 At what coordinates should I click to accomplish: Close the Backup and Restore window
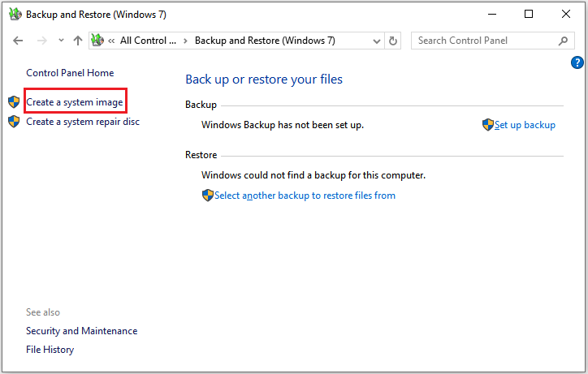click(x=566, y=15)
